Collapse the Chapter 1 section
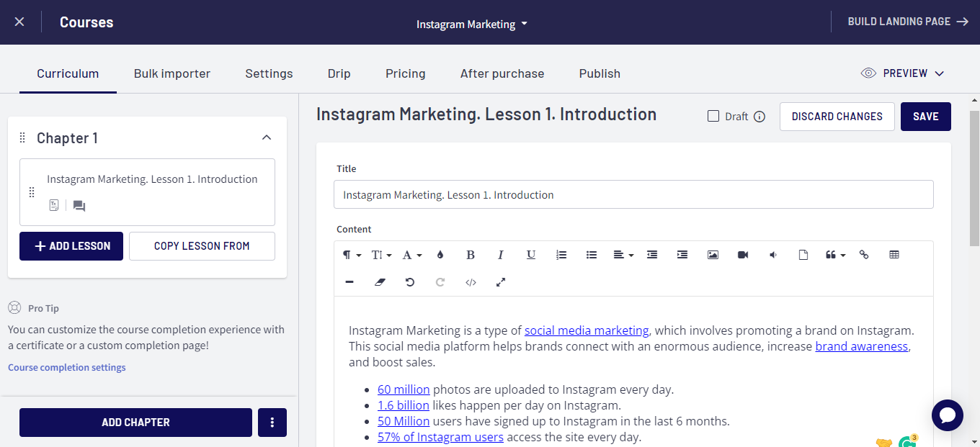This screenshot has height=447, width=980. click(267, 137)
